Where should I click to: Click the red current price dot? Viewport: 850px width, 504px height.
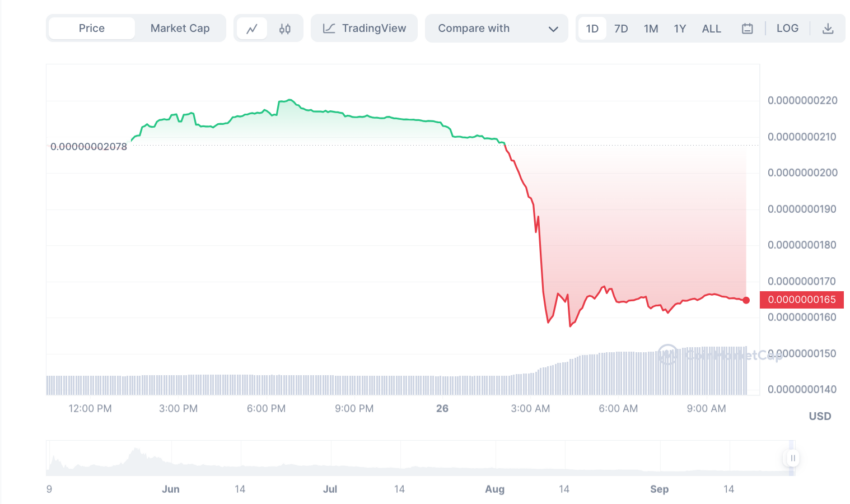[x=746, y=300]
